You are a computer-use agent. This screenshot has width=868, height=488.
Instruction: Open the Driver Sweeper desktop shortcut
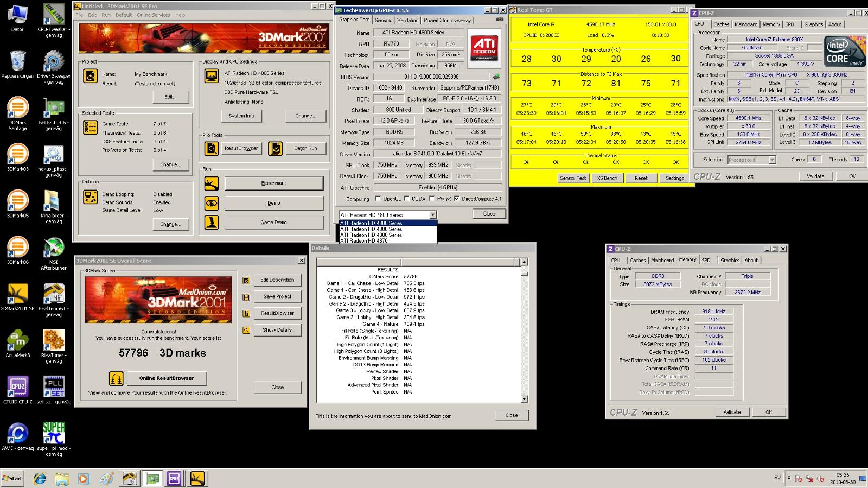click(x=53, y=67)
